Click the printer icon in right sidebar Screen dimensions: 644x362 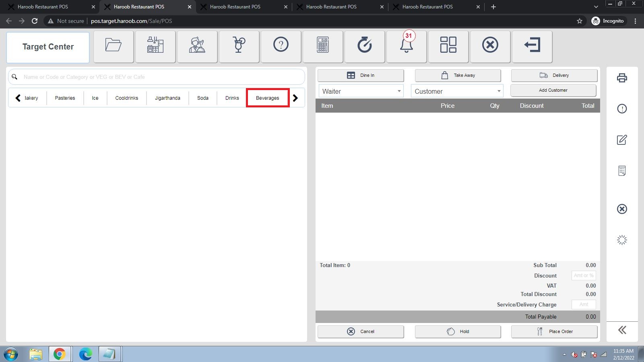[622, 78]
